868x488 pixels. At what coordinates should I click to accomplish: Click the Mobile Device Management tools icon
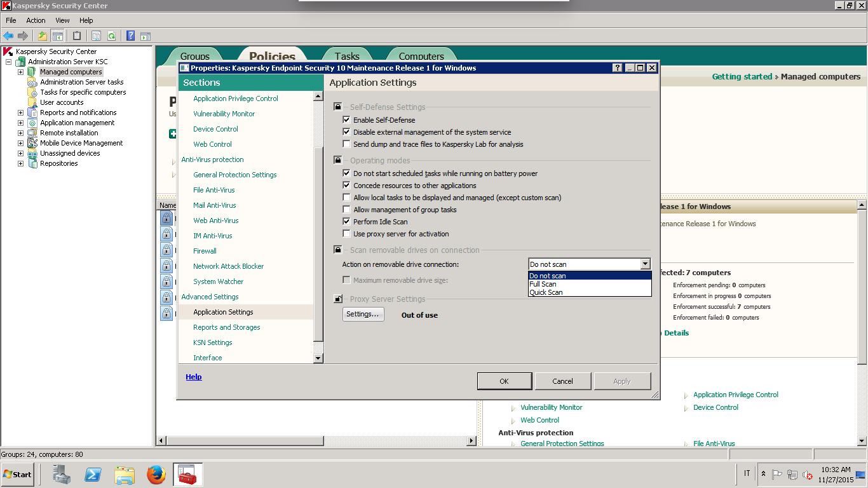click(32, 143)
